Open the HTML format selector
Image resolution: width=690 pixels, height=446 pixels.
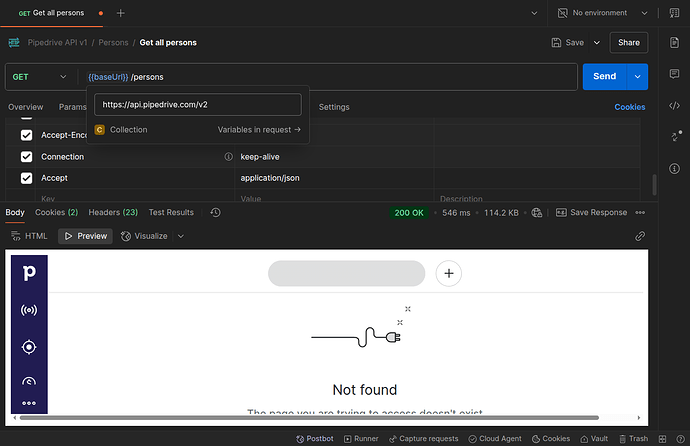[29, 236]
